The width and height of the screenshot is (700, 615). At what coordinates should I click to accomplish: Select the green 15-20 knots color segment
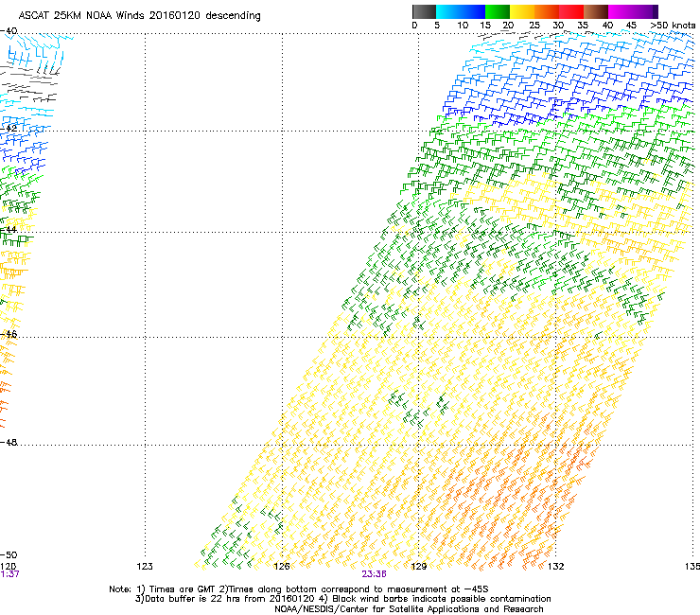pyautogui.click(x=498, y=11)
